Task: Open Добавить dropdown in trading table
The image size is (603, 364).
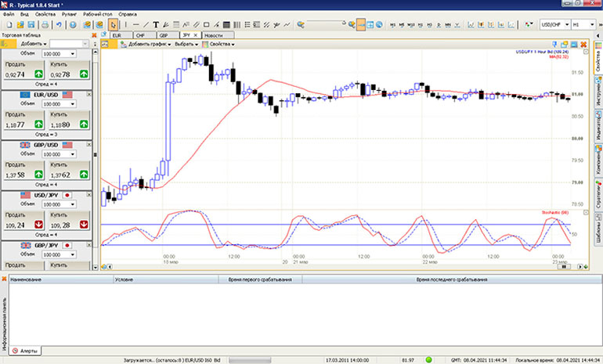Action: (x=34, y=44)
